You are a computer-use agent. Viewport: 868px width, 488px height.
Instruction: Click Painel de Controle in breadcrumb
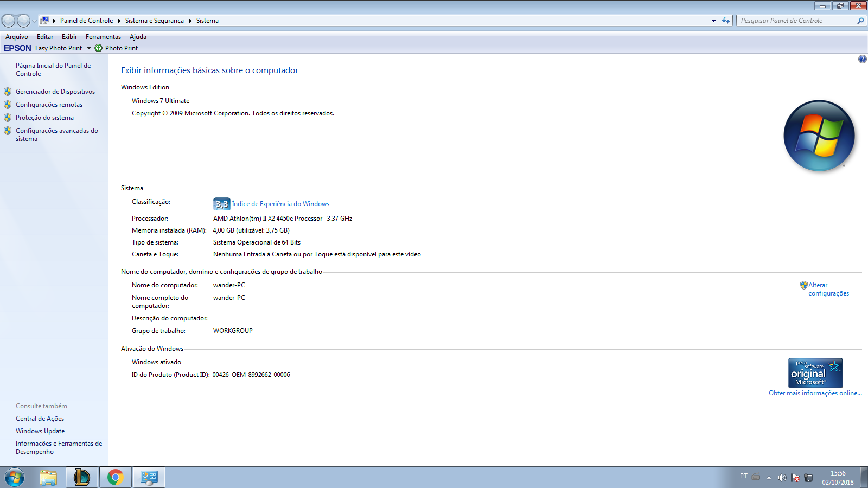pos(86,21)
